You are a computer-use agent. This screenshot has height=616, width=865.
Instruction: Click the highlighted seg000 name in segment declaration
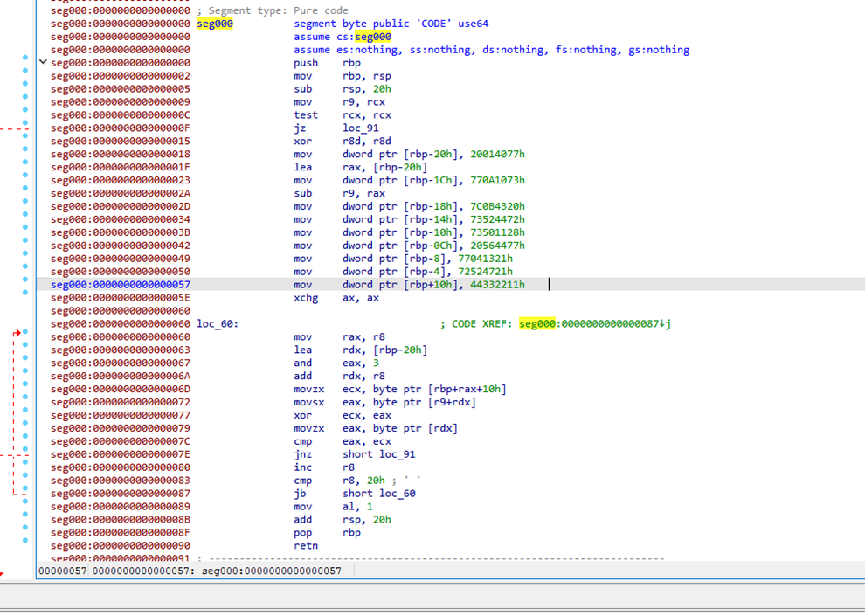214,24
